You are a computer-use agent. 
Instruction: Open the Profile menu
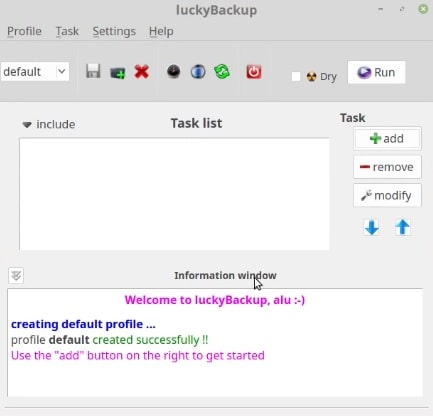(x=24, y=31)
